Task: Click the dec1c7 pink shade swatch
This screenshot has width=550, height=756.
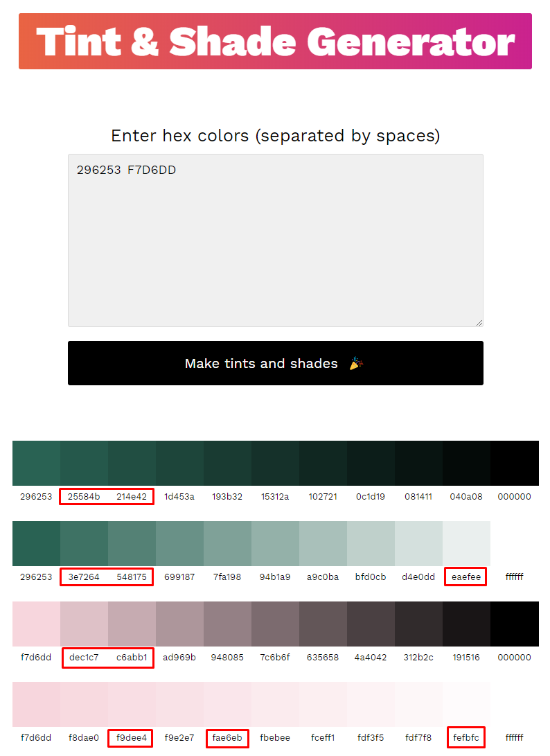Action: (84, 624)
